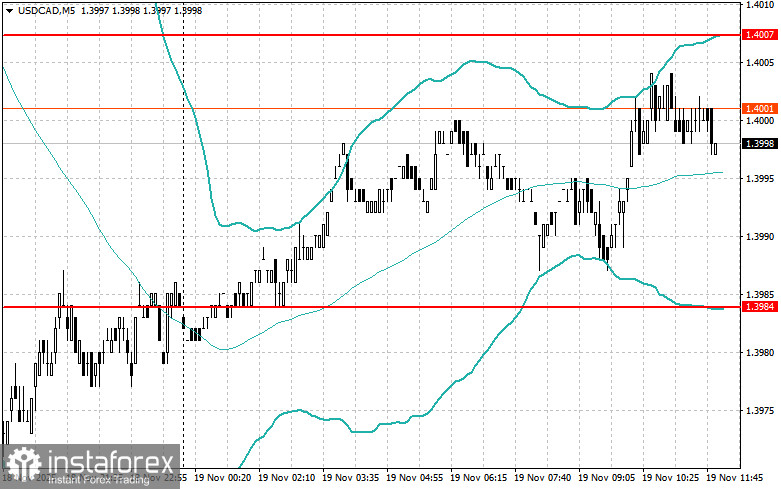781x489 pixels.
Task: Open the chart menu triangle beside USDCAD,M5
Action: (x=9, y=10)
